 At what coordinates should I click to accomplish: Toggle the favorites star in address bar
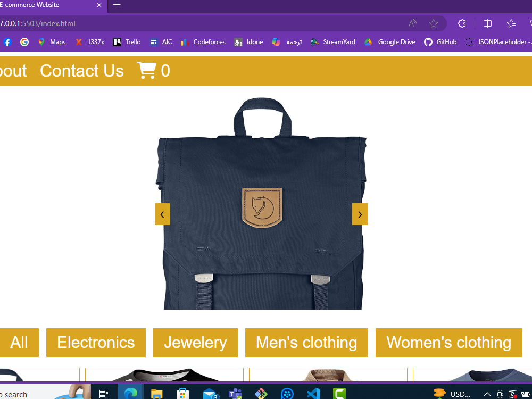(x=434, y=23)
